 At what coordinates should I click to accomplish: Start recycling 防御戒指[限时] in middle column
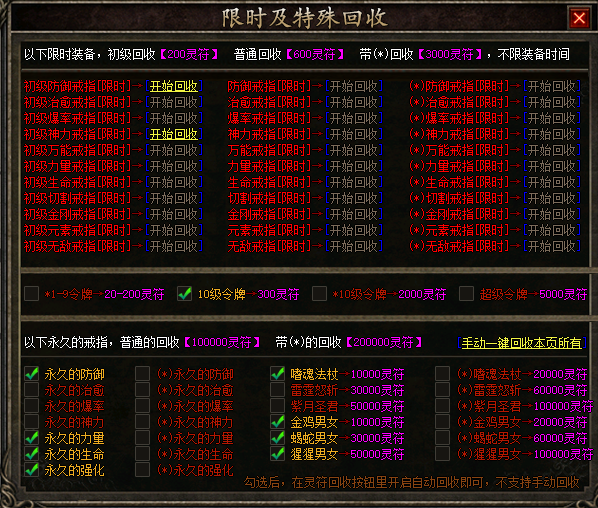pyautogui.click(x=354, y=86)
